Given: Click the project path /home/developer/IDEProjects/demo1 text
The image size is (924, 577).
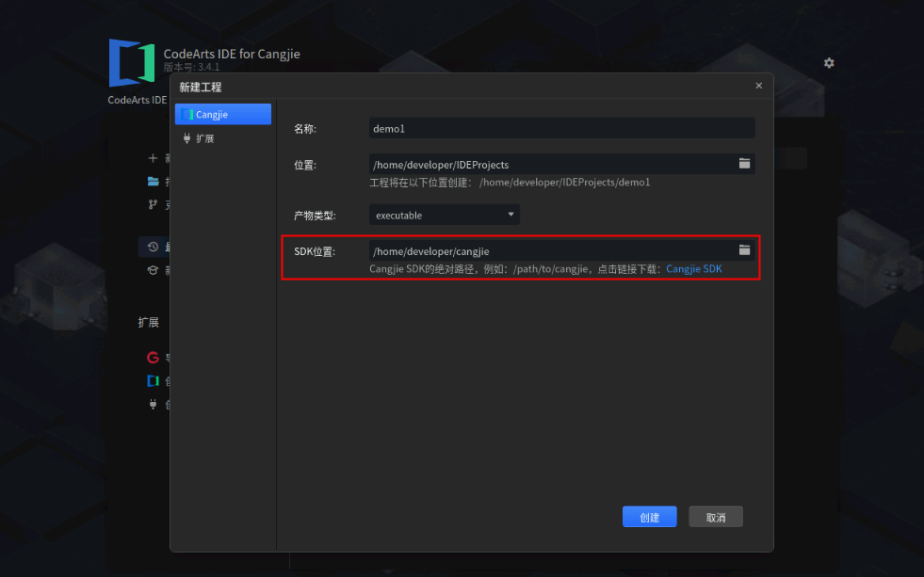Looking at the screenshot, I should [x=564, y=182].
